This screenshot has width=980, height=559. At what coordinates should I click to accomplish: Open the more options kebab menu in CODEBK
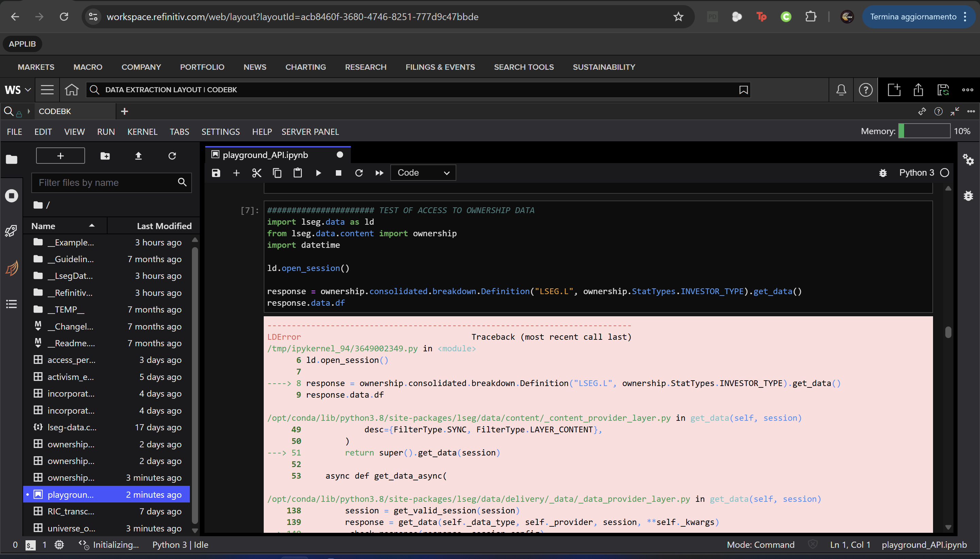[x=971, y=111]
